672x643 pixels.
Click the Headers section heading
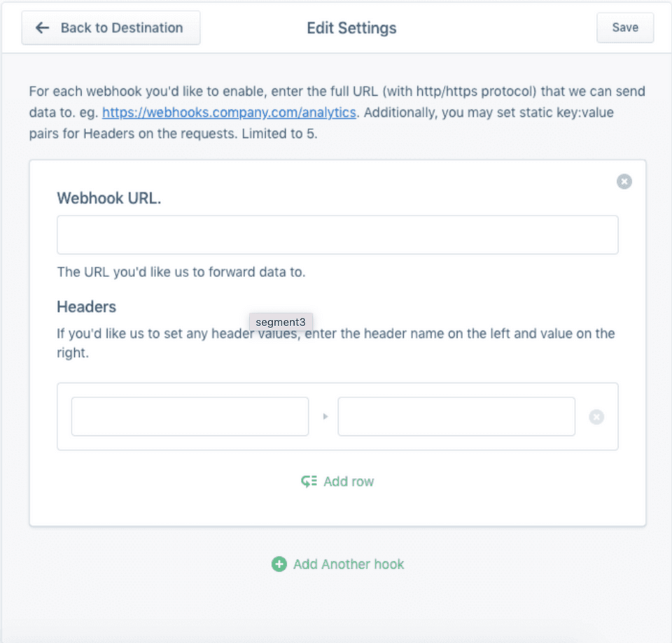pyautogui.click(x=86, y=306)
